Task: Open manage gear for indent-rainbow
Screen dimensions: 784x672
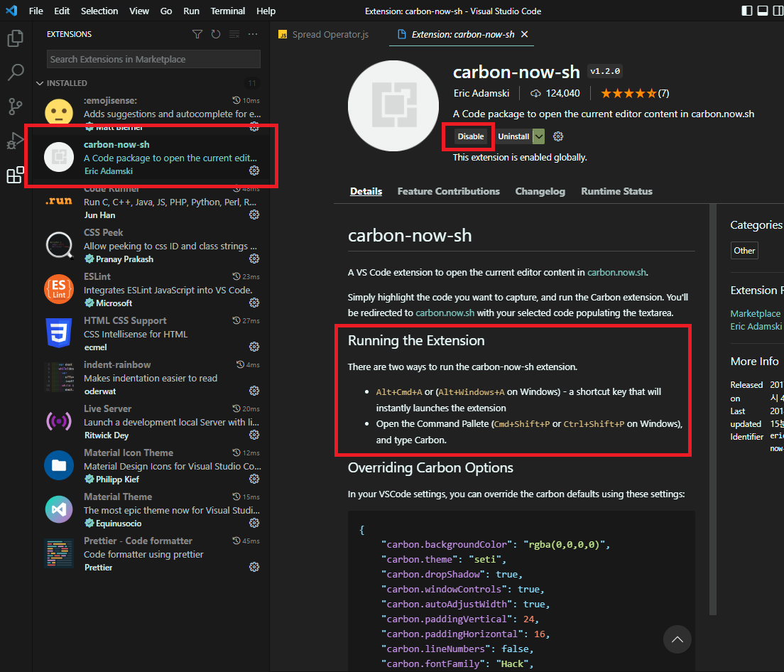Action: pyautogui.click(x=254, y=391)
